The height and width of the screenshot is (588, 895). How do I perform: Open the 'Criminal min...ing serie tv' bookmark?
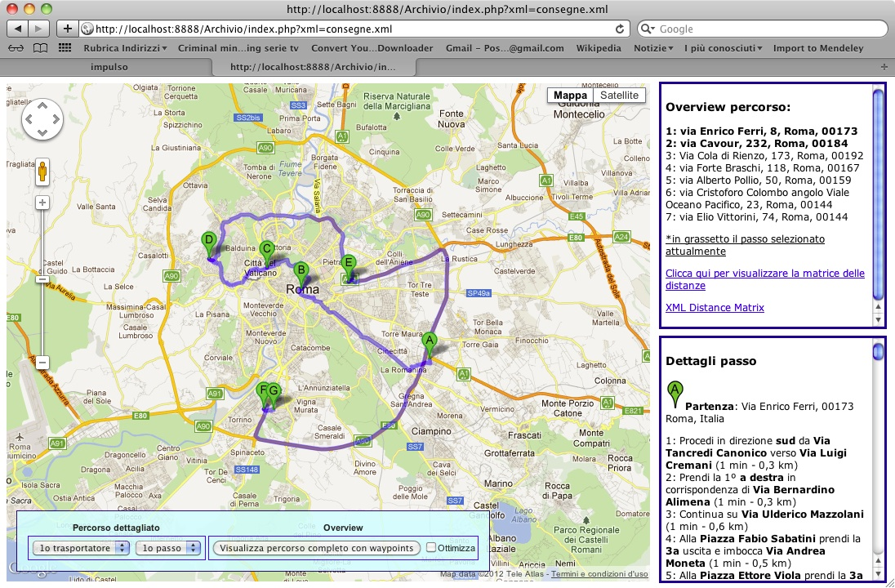click(x=238, y=48)
